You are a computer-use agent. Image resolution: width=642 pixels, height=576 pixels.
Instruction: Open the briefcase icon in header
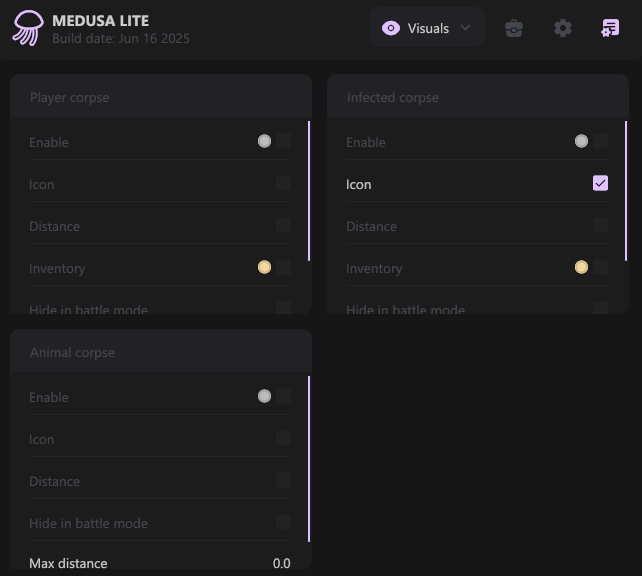[514, 28]
